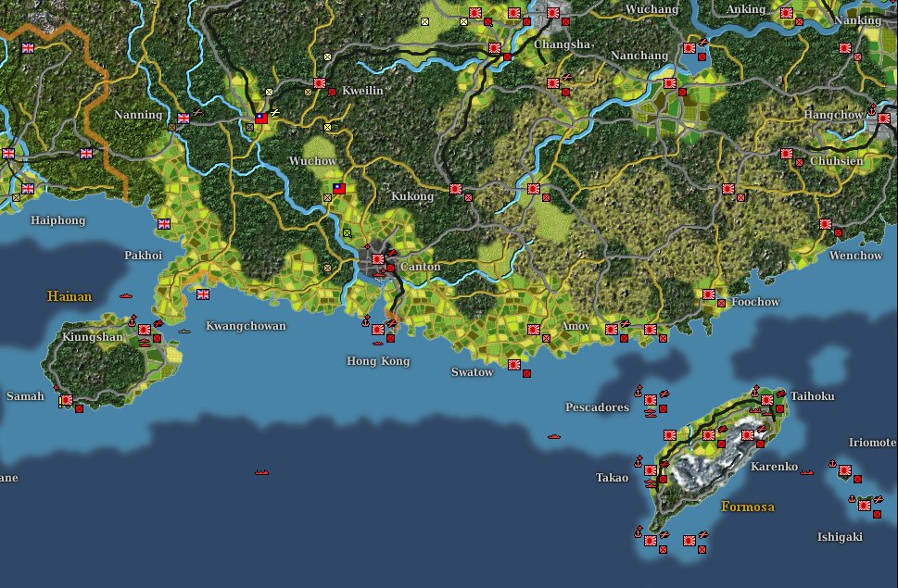898x588 pixels.
Task: Select the Japanese flag base at Taihoku
Action: 767,400
